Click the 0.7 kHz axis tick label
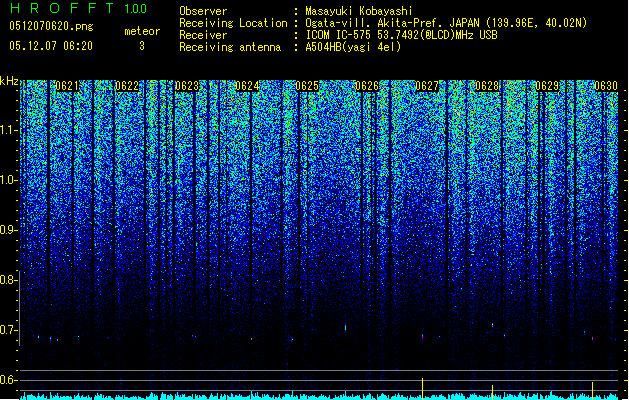Image resolution: width=629 pixels, height=400 pixels. (x=8, y=330)
